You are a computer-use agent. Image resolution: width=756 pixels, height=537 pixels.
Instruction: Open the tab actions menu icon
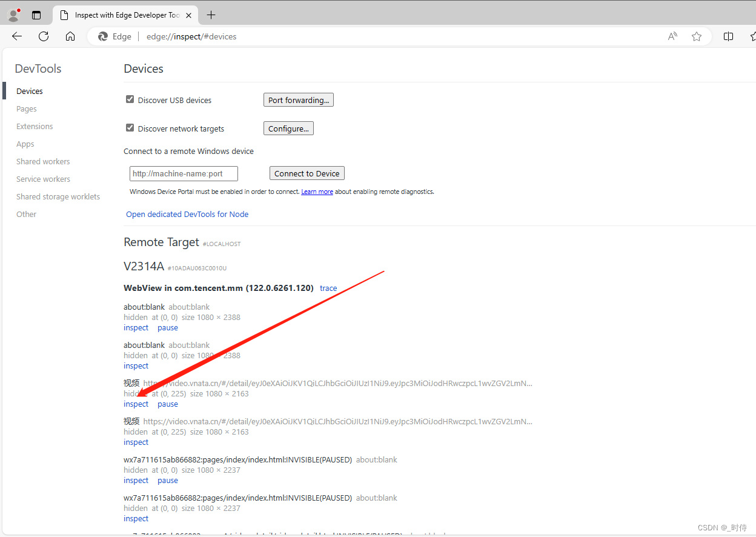(x=36, y=15)
